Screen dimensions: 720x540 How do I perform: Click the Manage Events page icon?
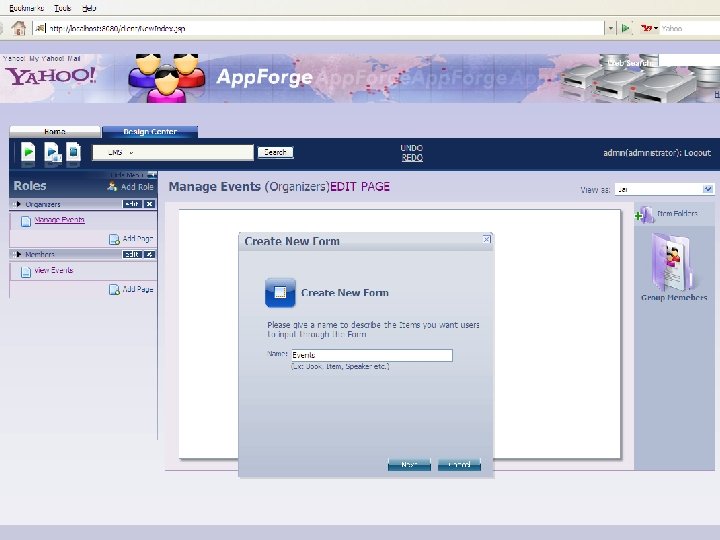[26, 221]
